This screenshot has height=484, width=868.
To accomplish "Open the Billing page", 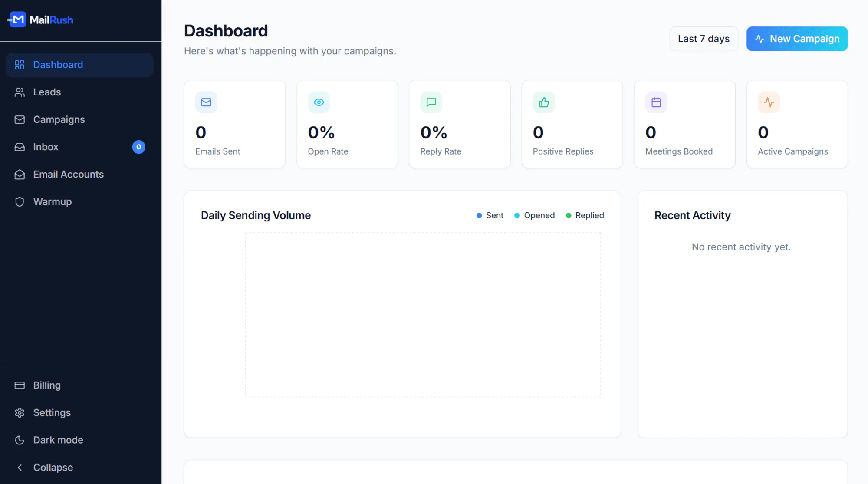I will pos(80,385).
